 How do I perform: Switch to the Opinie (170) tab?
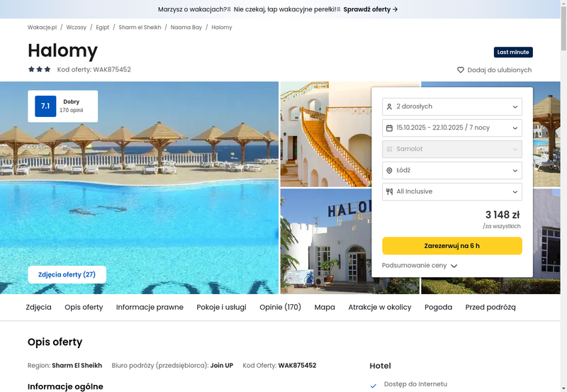pyautogui.click(x=280, y=307)
